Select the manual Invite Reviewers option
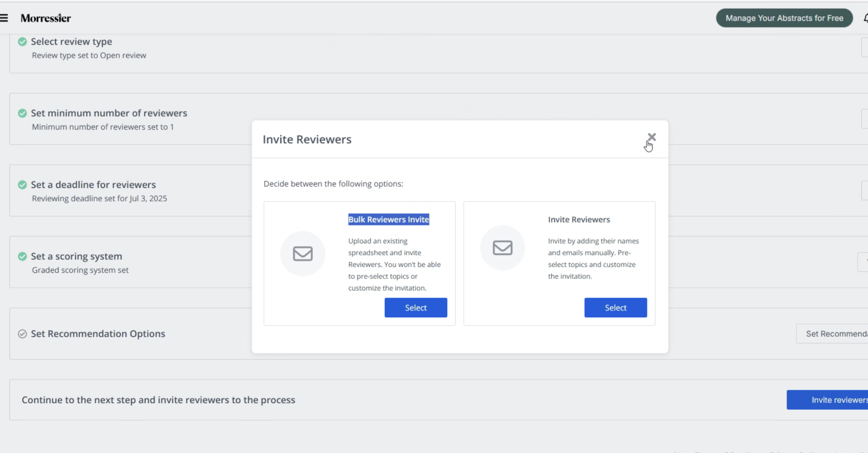Viewport: 868px width, 453px height. pyautogui.click(x=615, y=308)
